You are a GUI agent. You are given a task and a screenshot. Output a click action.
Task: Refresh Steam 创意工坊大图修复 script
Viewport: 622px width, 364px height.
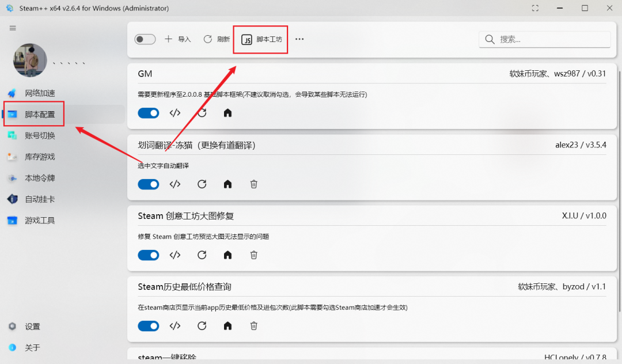(202, 255)
